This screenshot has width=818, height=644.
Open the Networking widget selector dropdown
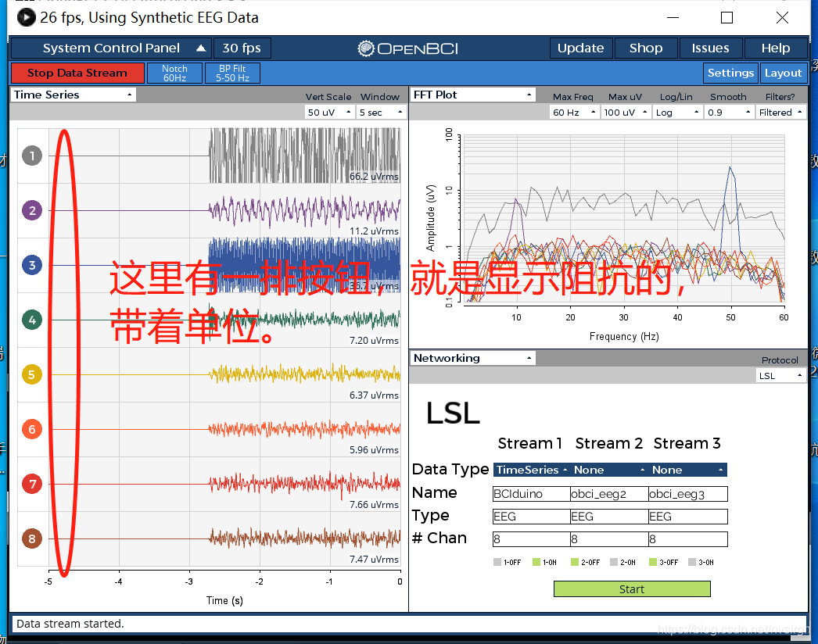(x=472, y=358)
